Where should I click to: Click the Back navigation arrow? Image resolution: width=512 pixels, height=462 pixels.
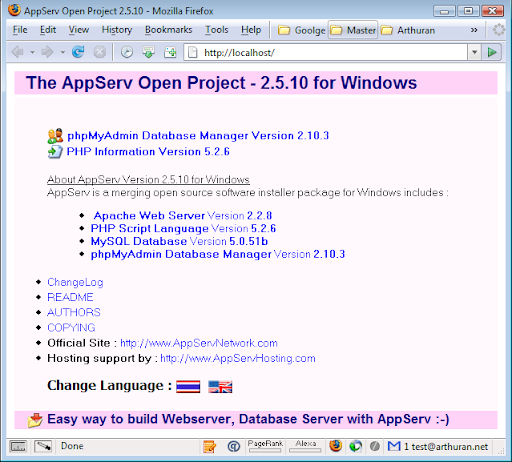(x=17, y=52)
